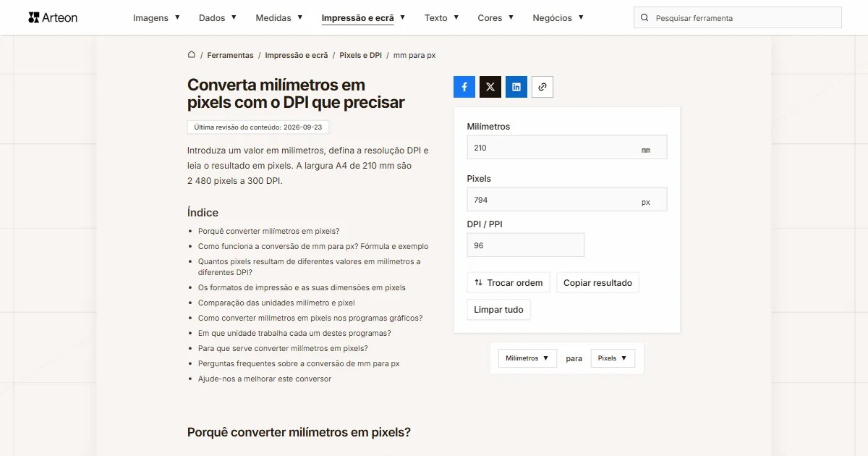868x456 pixels.
Task: Go to Ferramentas breadcrumb
Action: 230,55
